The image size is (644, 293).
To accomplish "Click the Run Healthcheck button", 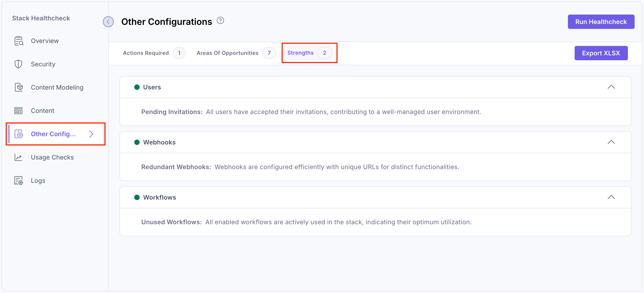I will click(x=601, y=22).
